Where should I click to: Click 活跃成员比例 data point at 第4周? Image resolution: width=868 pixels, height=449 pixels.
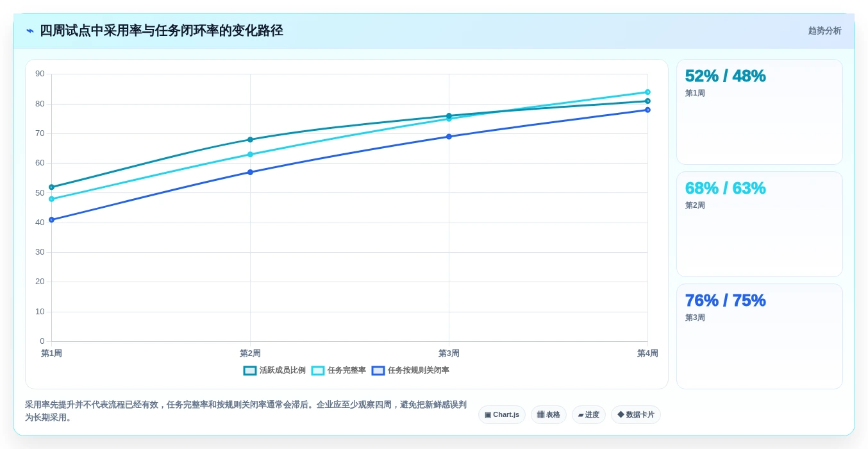point(647,101)
